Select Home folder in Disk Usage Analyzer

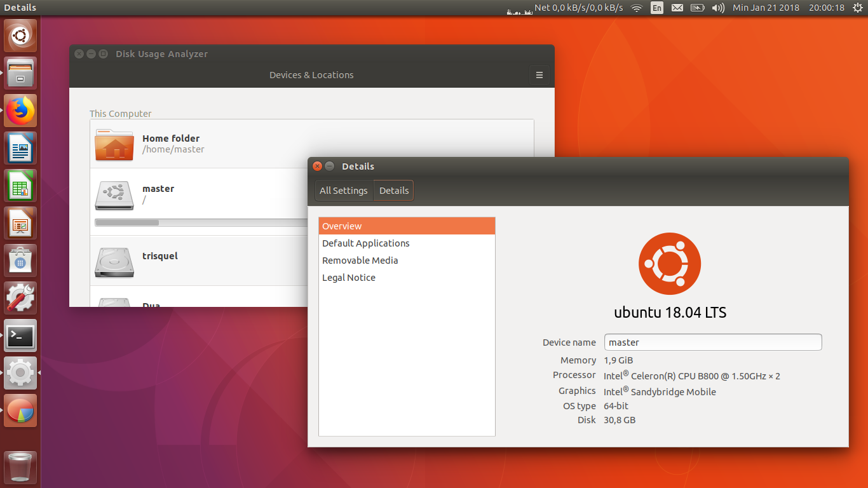pyautogui.click(x=311, y=144)
